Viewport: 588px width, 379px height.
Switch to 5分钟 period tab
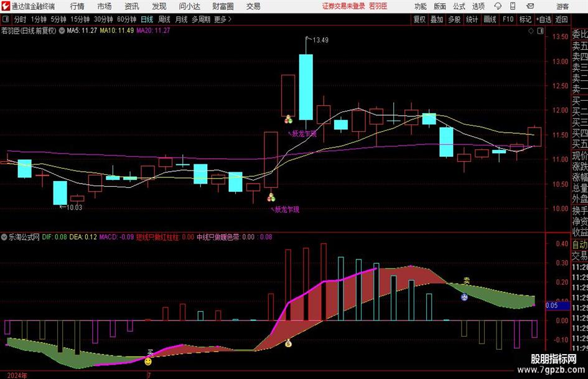[x=58, y=19]
